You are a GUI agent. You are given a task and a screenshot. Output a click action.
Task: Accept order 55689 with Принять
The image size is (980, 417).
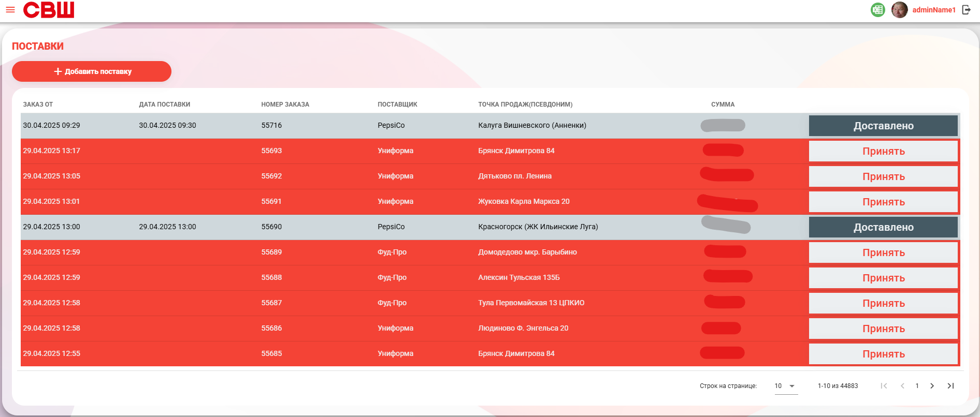pos(883,252)
